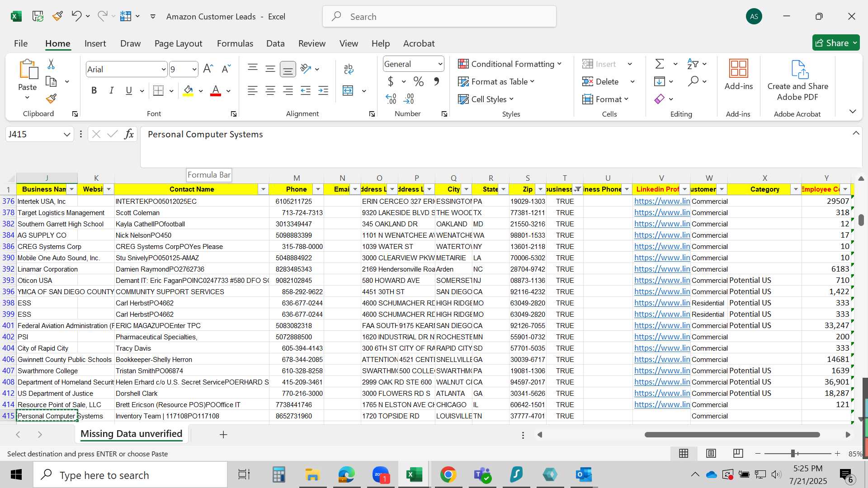Switch to Normal view in status bar

[x=684, y=453]
